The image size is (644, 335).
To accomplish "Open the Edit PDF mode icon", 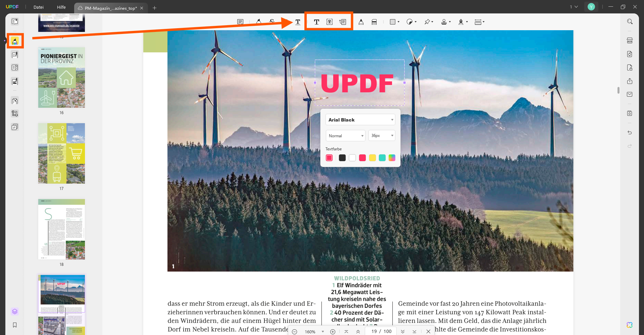I will tap(15, 55).
